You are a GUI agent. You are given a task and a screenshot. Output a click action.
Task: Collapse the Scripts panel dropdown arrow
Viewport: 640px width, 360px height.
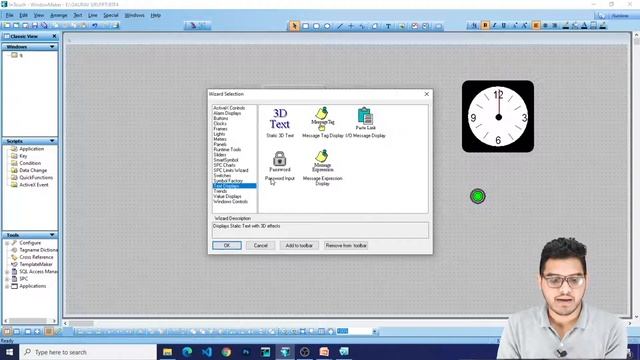[x=52, y=141]
